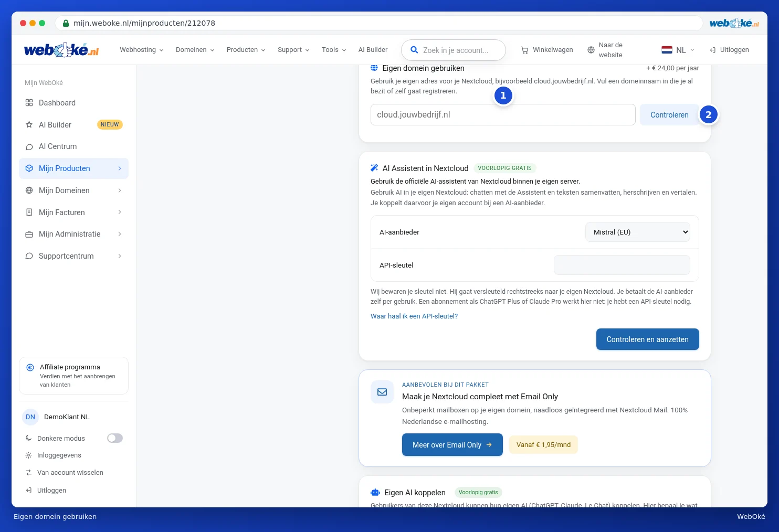Open the AI-aanbieder dropdown showing Mistral (EU)

click(x=638, y=232)
